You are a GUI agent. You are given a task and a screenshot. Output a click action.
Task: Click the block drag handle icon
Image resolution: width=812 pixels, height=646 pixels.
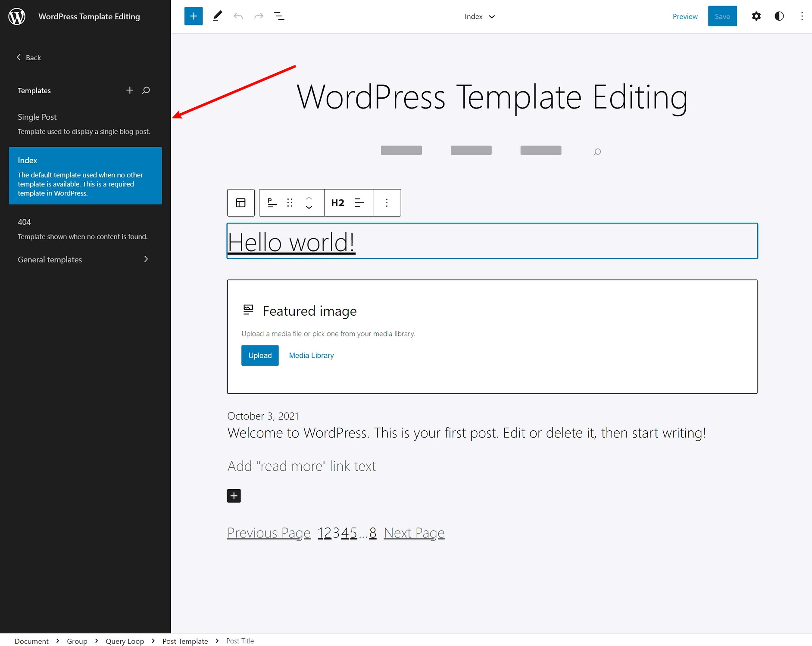pyautogui.click(x=290, y=202)
